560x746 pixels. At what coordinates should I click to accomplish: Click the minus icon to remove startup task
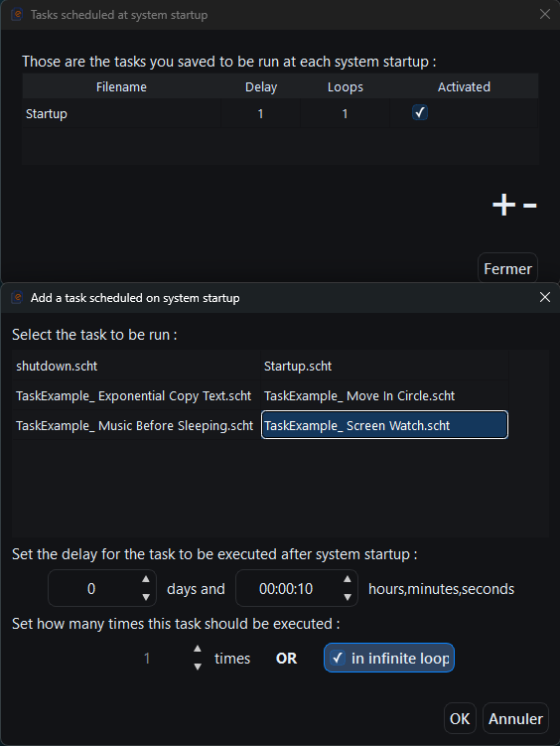click(x=529, y=206)
